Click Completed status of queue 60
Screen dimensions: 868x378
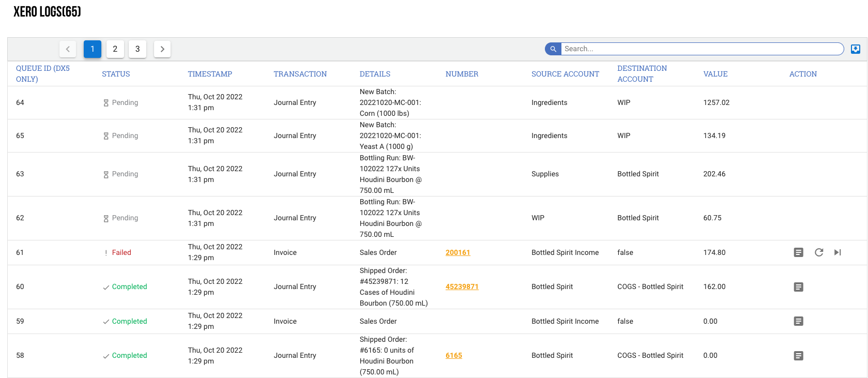125,286
